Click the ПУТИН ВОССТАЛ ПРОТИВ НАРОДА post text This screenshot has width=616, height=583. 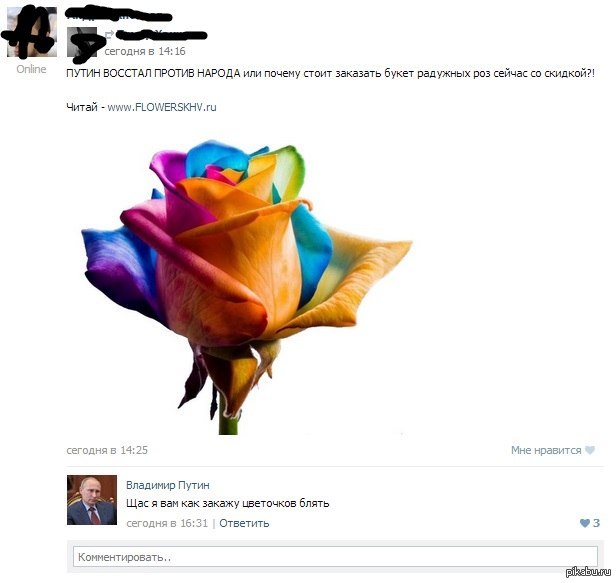tap(153, 73)
